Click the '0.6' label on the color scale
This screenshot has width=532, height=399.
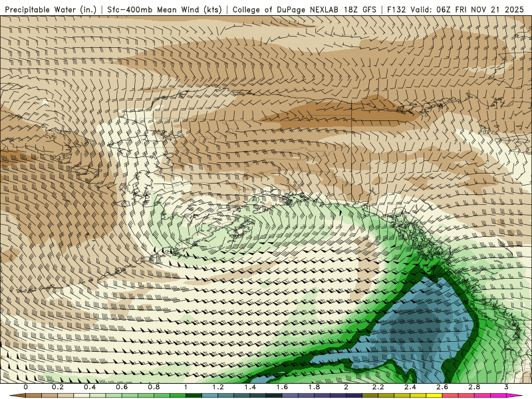122,387
